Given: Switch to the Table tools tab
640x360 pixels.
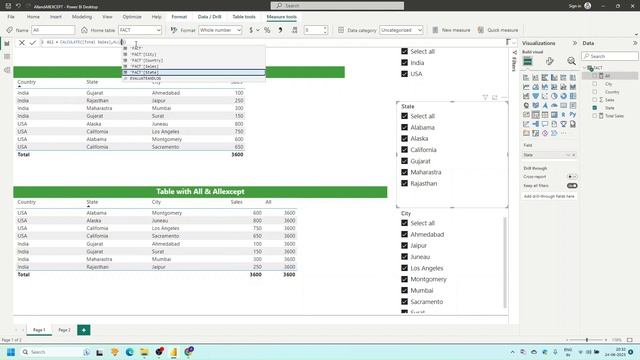Looking at the screenshot, I should pos(244,17).
